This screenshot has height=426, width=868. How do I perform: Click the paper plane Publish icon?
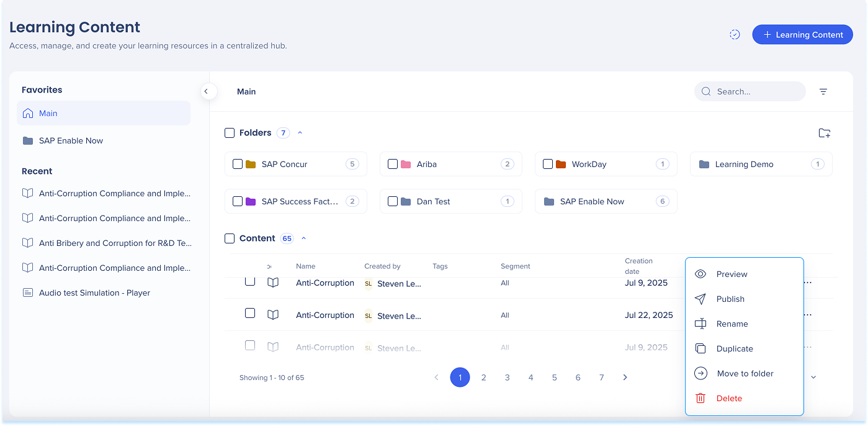[700, 299]
